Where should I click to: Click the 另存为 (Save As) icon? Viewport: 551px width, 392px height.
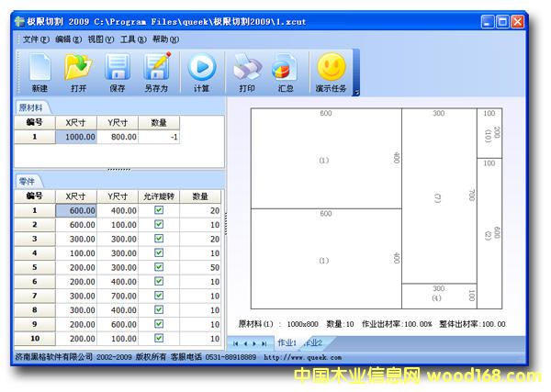pyautogui.click(x=156, y=72)
